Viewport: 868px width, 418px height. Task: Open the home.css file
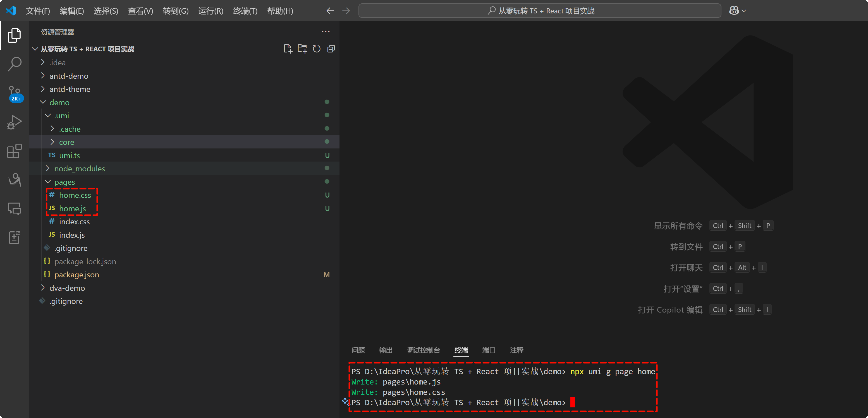184,195
